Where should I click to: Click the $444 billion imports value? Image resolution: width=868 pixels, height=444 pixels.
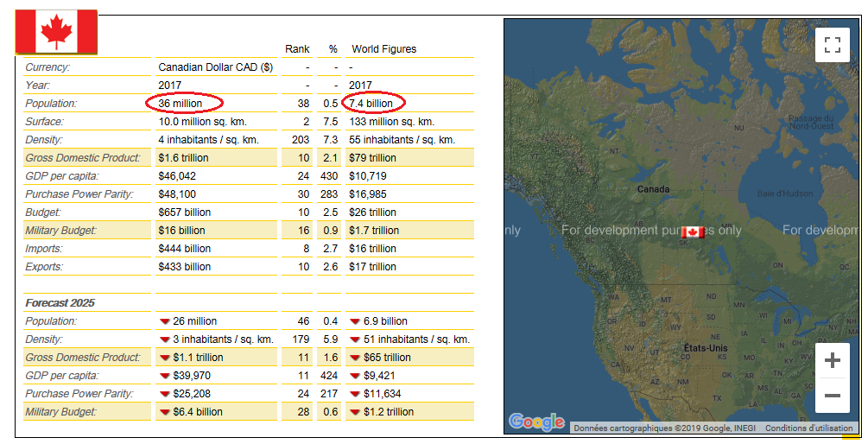[x=184, y=249]
